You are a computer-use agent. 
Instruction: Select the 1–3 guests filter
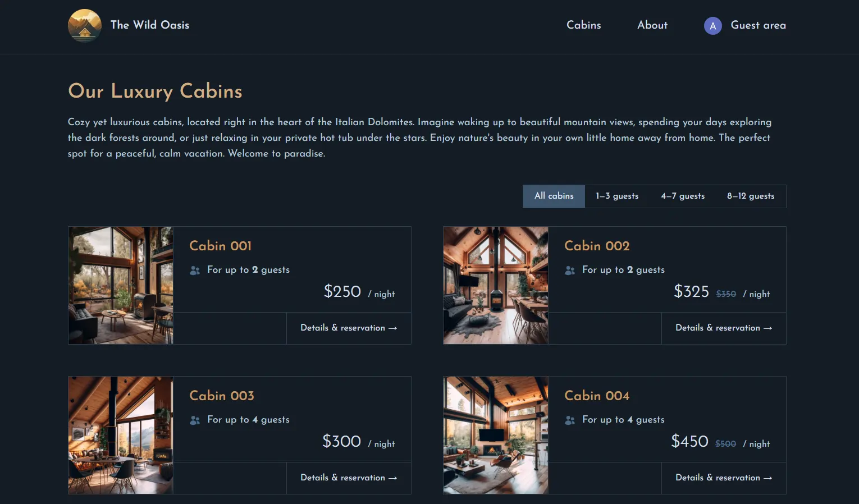[617, 196]
